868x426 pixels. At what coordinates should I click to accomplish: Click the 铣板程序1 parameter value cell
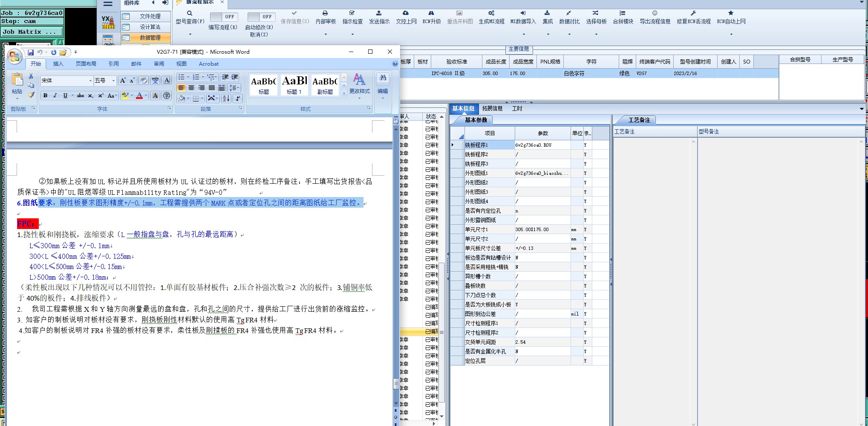pos(542,145)
